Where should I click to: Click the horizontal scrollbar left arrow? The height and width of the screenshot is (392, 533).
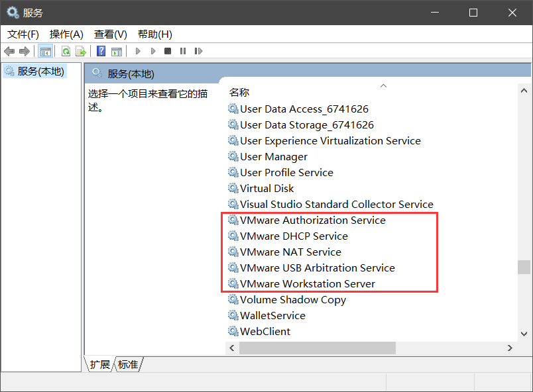pos(232,348)
